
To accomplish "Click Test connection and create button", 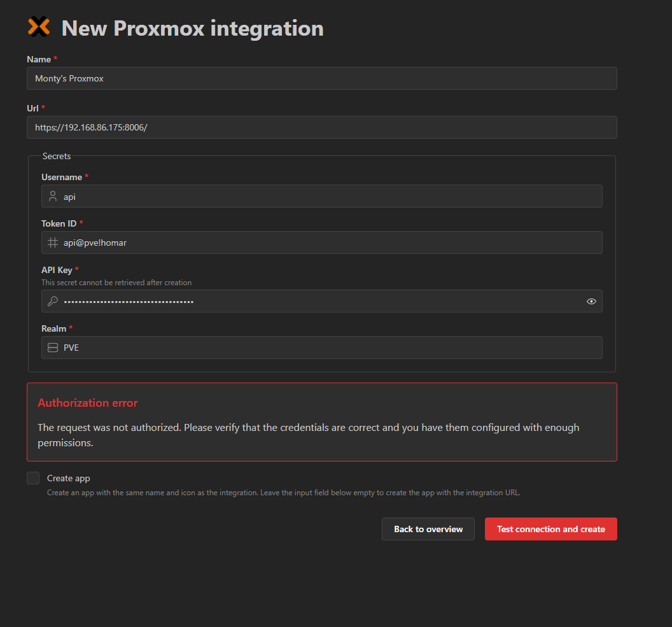I will coord(550,529).
